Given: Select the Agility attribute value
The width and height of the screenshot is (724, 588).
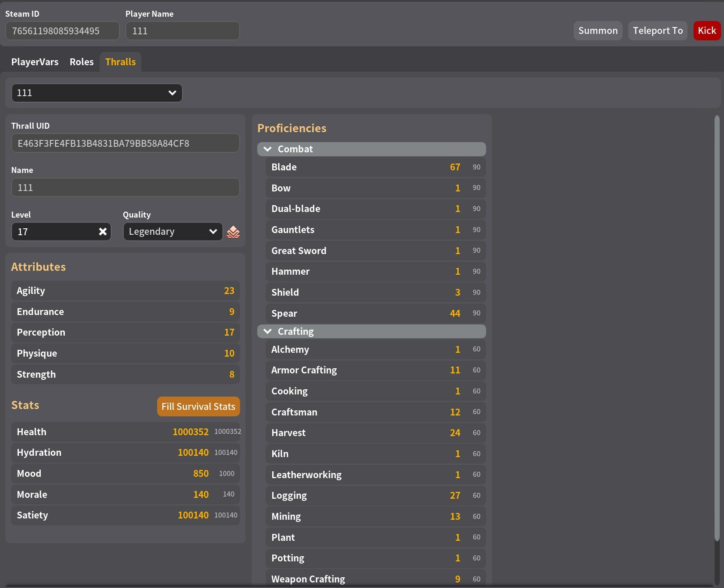Looking at the screenshot, I should pos(229,291).
